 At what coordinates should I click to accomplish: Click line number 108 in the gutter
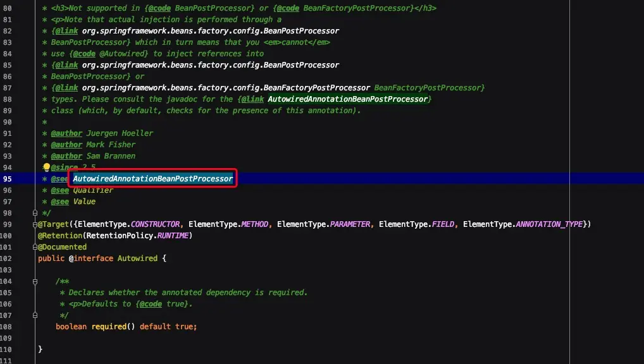(x=6, y=327)
